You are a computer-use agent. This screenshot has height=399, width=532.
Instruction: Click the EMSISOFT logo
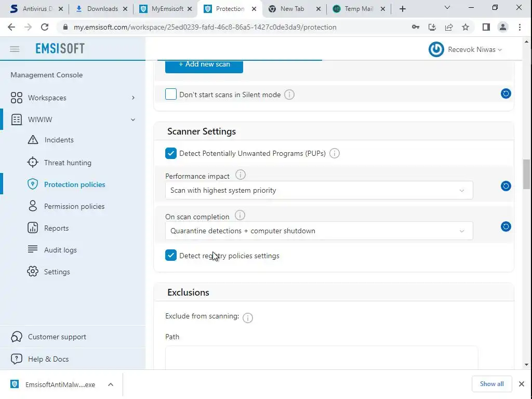[x=60, y=48]
